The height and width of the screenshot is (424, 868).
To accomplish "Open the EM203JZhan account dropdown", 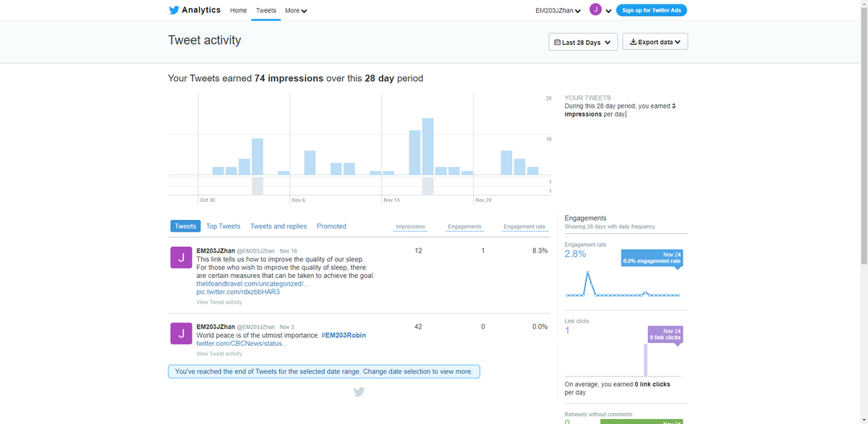I will point(558,11).
